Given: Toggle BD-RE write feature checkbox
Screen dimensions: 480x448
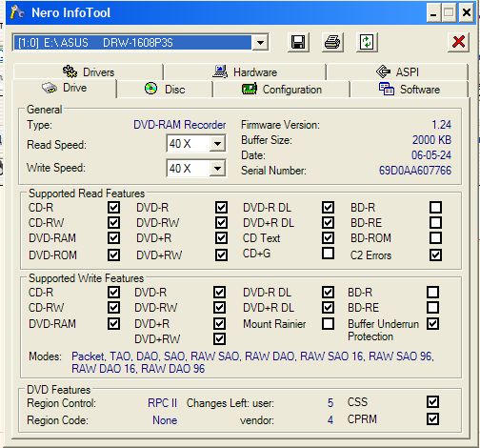Looking at the screenshot, I should [433, 307].
